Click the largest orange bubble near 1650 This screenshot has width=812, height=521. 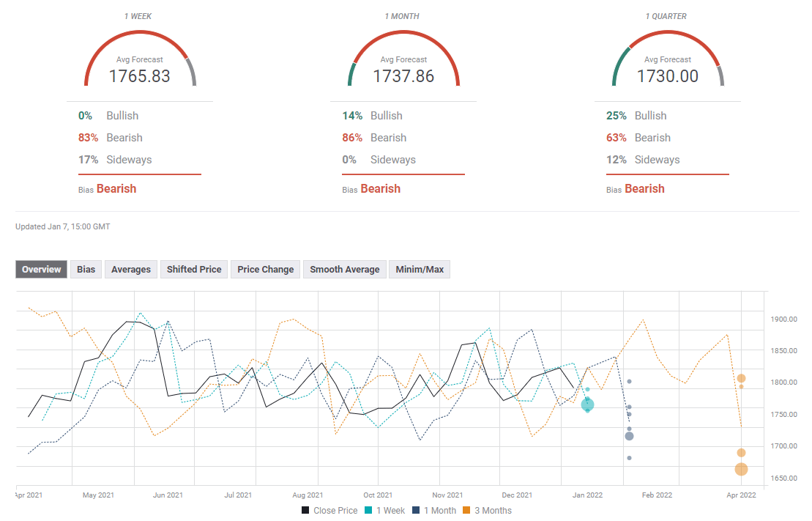coord(741,469)
